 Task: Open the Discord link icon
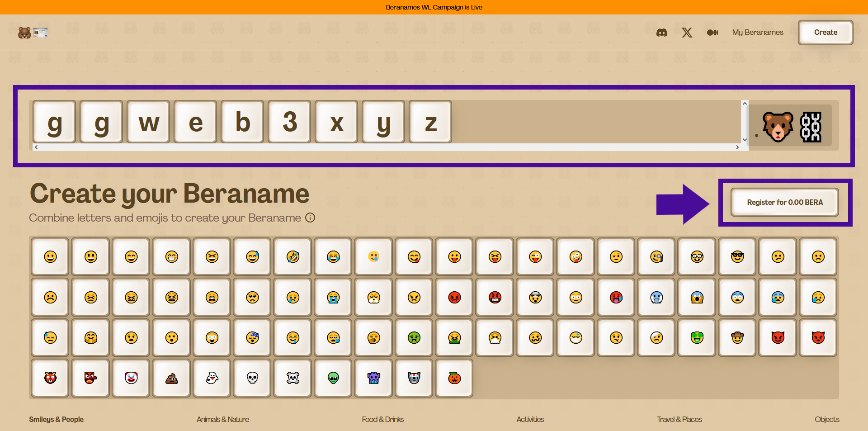point(661,33)
